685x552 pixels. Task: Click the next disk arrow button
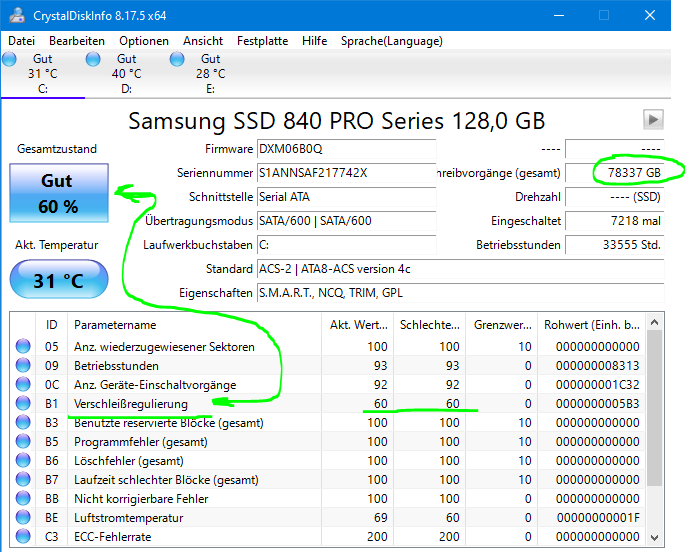point(653,119)
